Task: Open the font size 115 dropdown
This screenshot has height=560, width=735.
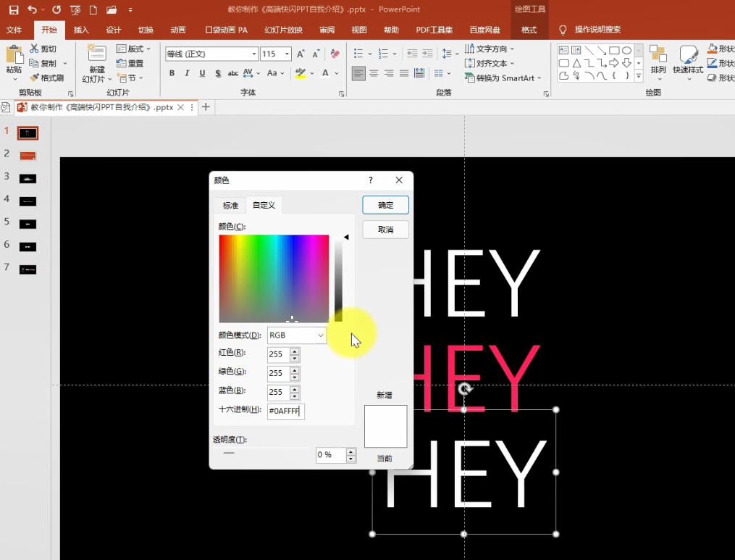Action: pos(287,54)
